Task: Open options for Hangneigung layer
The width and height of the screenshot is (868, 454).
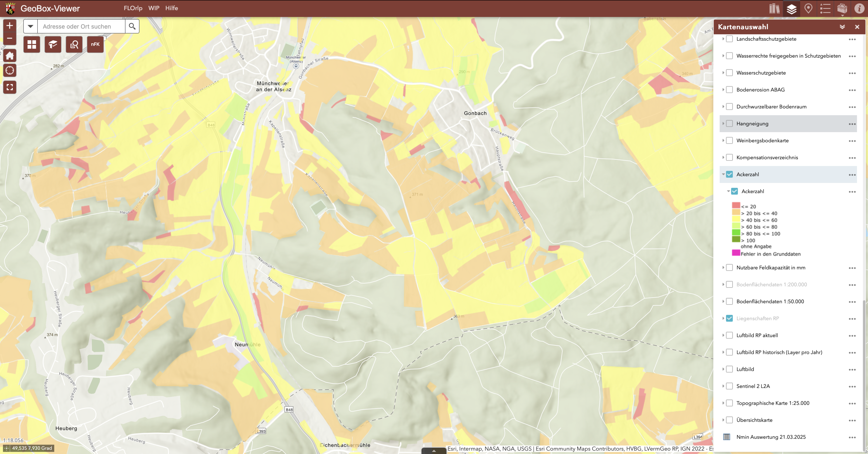Action: (x=852, y=124)
